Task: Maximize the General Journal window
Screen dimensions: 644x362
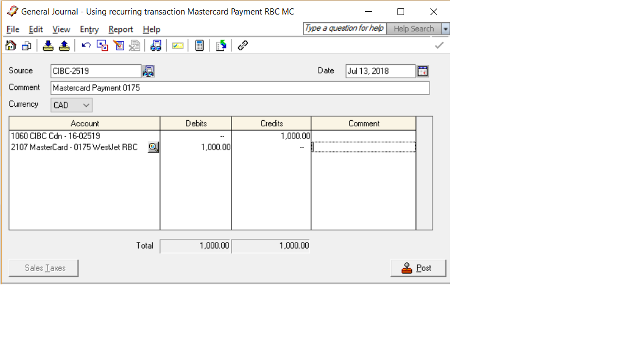Action: click(x=401, y=12)
